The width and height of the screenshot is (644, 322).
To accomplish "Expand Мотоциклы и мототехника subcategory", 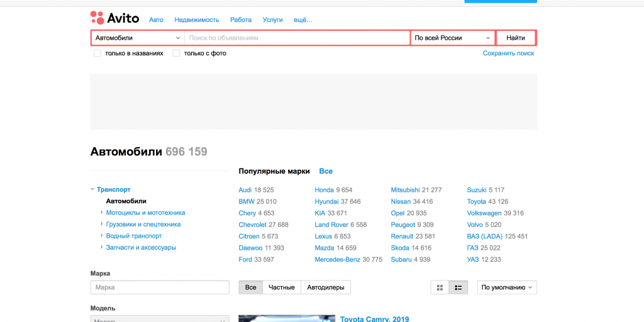I will (x=102, y=213).
